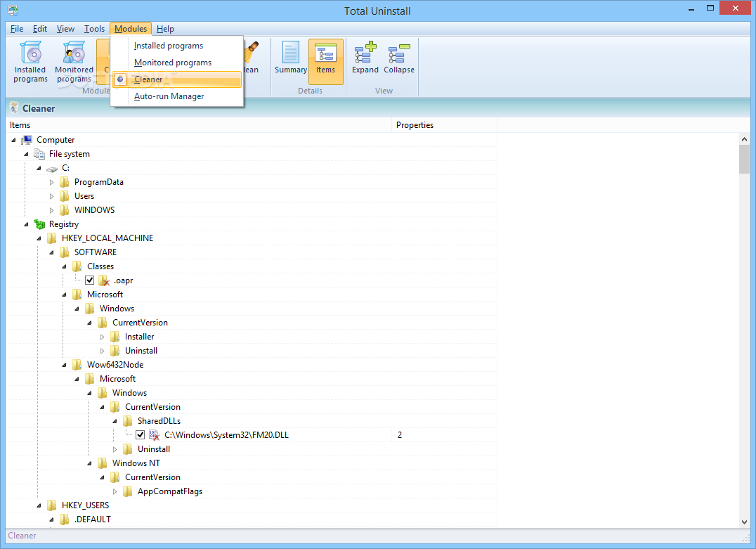Click the Total Uninstall title bar icon
This screenshot has height=549, width=756.
coord(13,10)
